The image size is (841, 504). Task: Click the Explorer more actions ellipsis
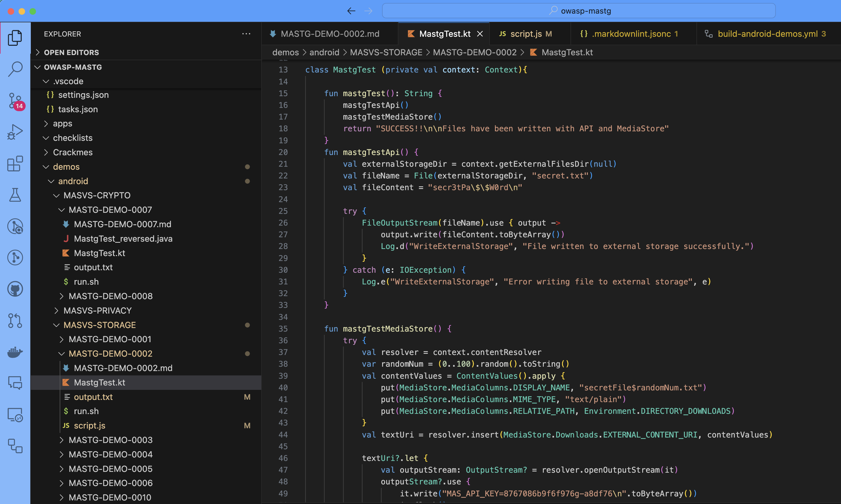pyautogui.click(x=246, y=34)
